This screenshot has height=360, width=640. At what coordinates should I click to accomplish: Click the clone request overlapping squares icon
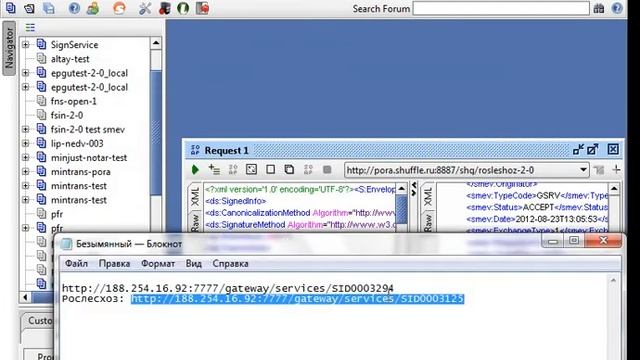289,169
